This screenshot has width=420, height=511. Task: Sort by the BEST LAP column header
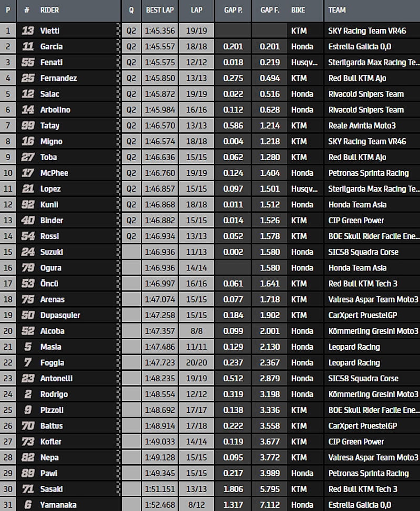pos(160,10)
